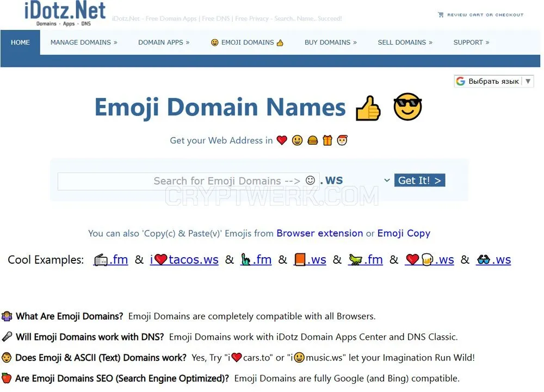The height and width of the screenshot is (392, 544).
Task: Select 'Does Emoji & ASCII (Text) Domains work?' text
Action: [x=101, y=358]
